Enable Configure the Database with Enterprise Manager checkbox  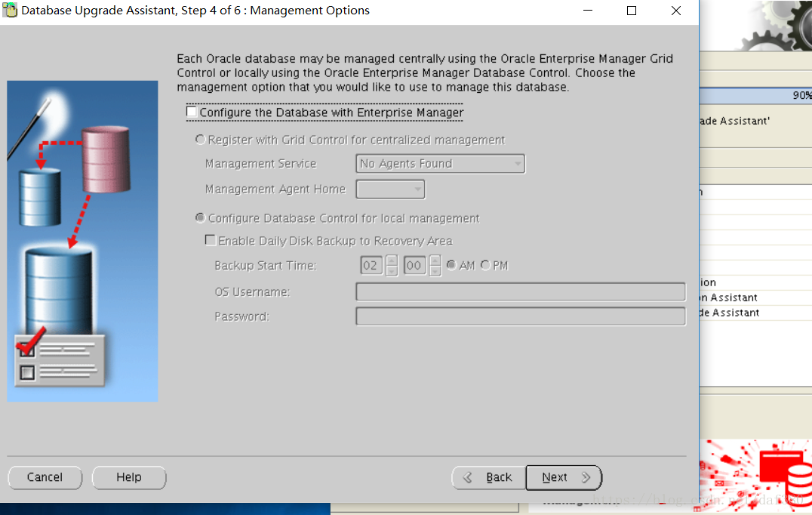click(192, 112)
